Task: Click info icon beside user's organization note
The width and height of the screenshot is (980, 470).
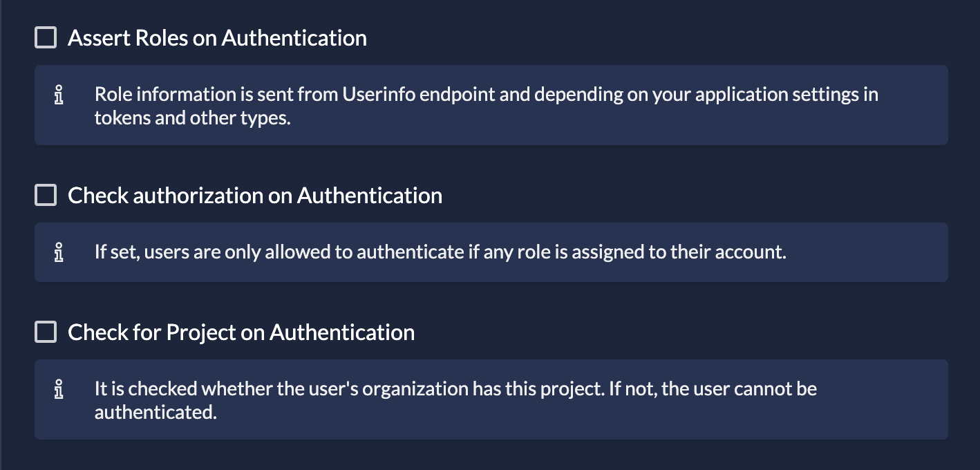Action: (59, 389)
